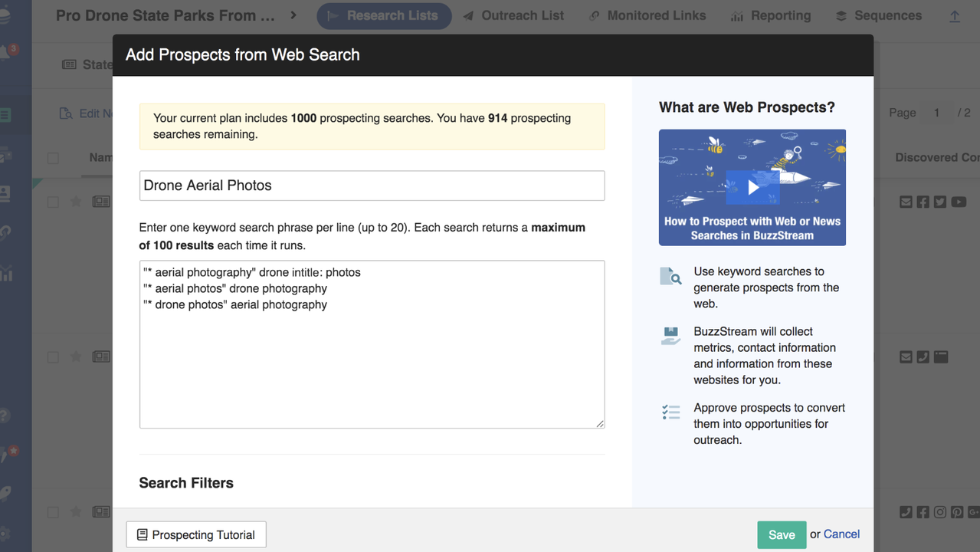
Task: Star the third prospect row
Action: pos(76,512)
